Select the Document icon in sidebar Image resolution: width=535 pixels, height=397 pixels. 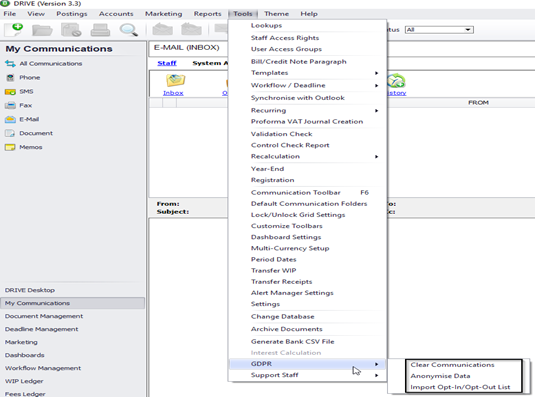pyautogui.click(x=10, y=133)
